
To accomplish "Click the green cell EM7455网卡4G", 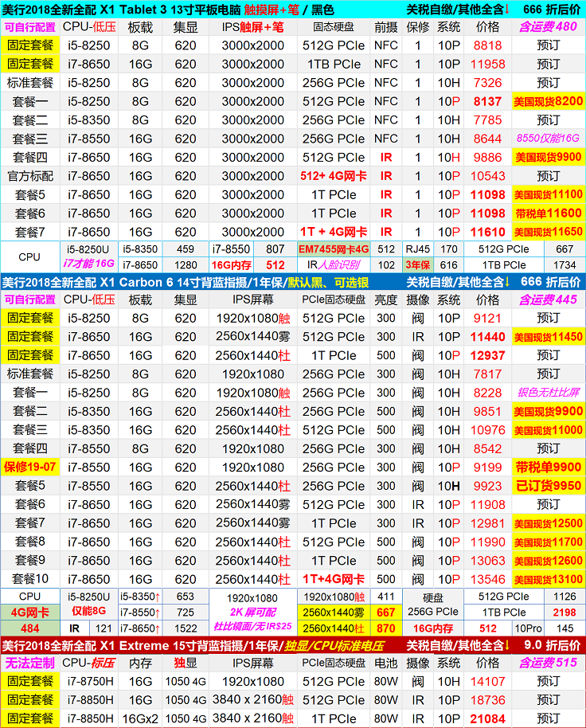I will click(333, 249).
